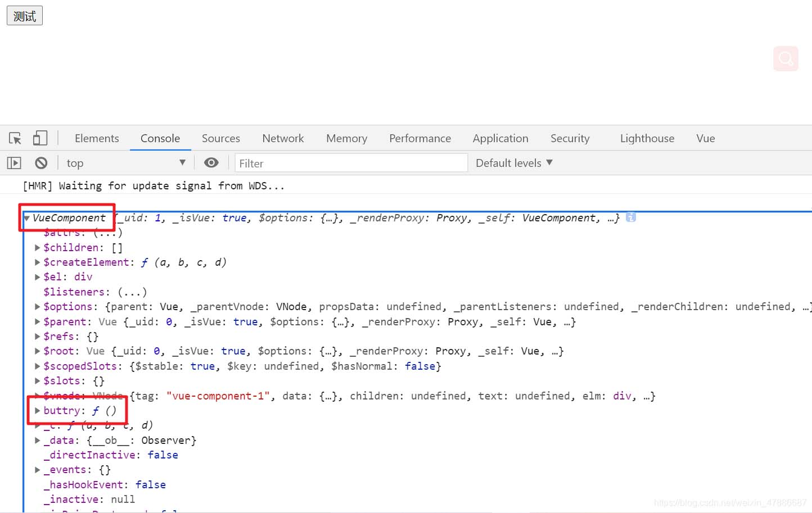Click the pink search icon
Viewport: 812px width, 513px height.
786,58
